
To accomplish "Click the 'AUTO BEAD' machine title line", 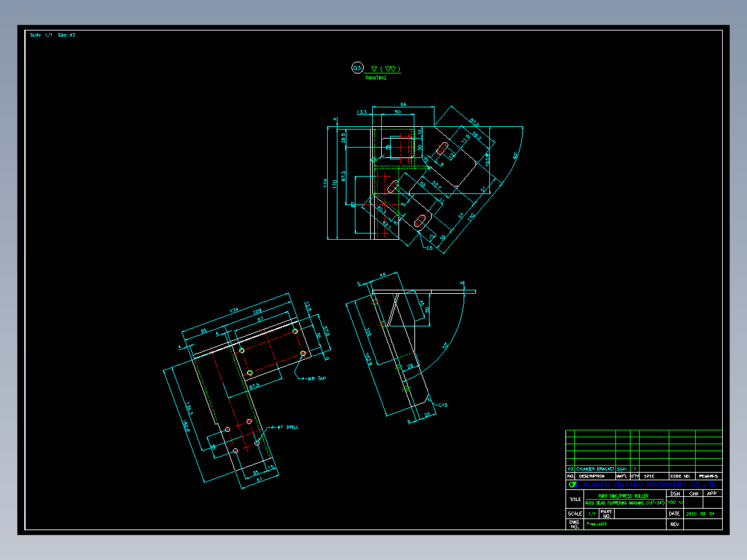I will pyautogui.click(x=624, y=502).
